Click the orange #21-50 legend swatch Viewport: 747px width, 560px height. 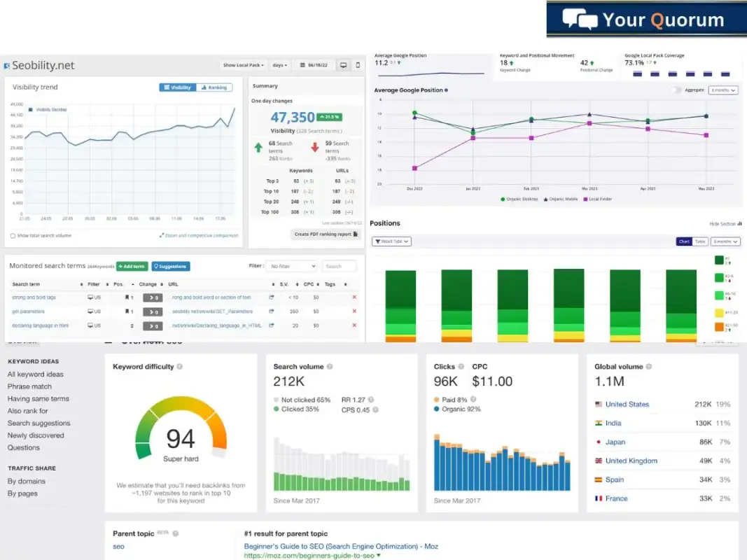coord(719,327)
